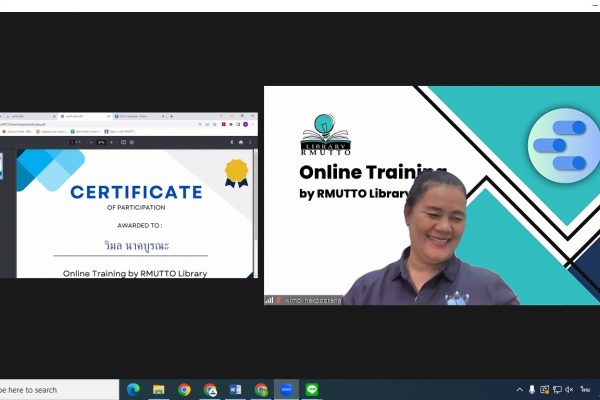Open a new browser tab

tap(171, 116)
